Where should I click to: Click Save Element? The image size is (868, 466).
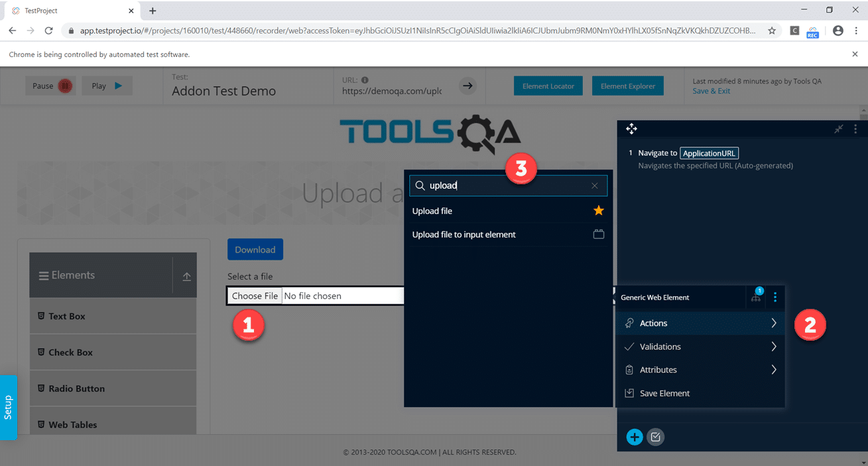pyautogui.click(x=700, y=393)
